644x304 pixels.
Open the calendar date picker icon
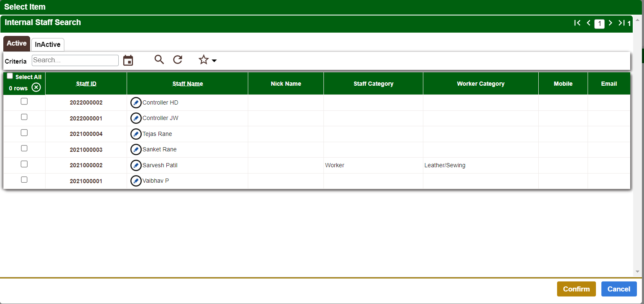[128, 60]
